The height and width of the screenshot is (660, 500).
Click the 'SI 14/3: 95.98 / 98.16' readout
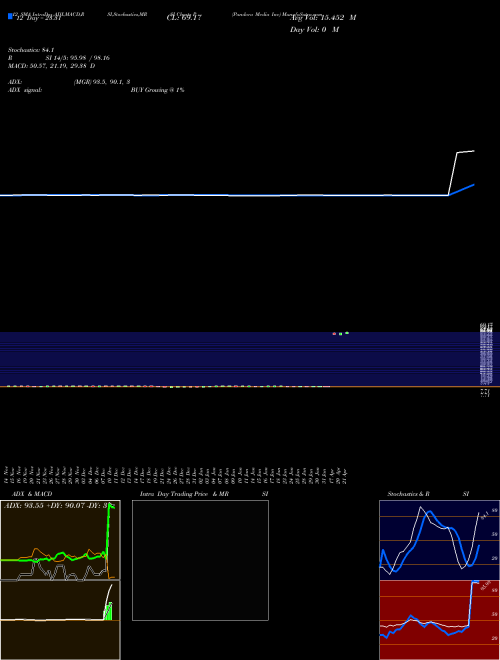tap(78, 58)
